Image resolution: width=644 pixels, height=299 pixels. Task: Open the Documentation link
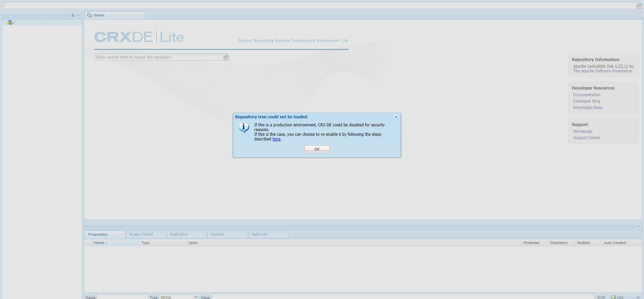(587, 95)
